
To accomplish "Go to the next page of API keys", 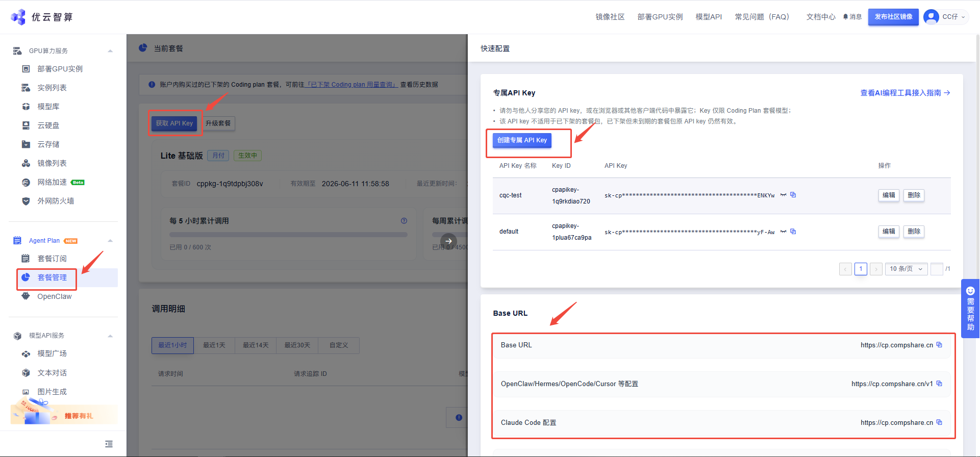I will (x=876, y=269).
